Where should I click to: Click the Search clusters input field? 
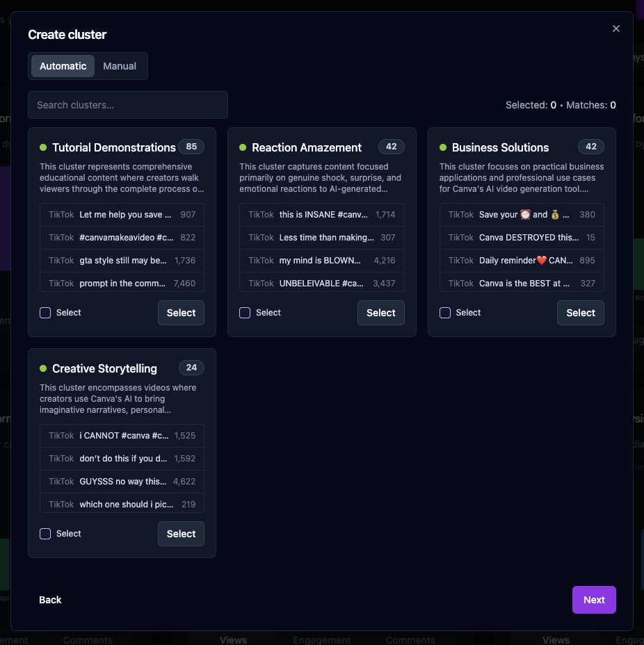coord(128,105)
